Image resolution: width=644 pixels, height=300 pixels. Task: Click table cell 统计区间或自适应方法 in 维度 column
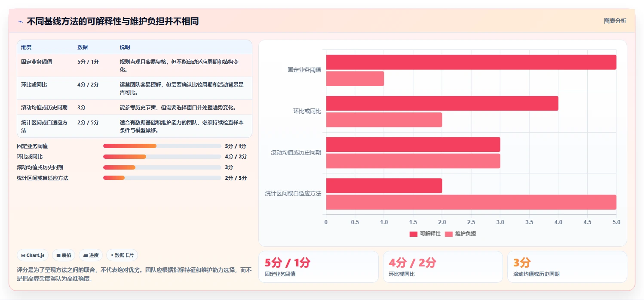point(44,126)
